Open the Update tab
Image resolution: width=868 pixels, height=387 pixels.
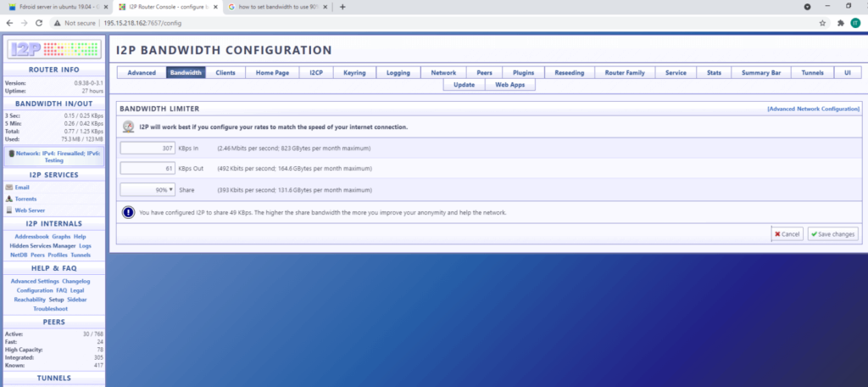464,85
